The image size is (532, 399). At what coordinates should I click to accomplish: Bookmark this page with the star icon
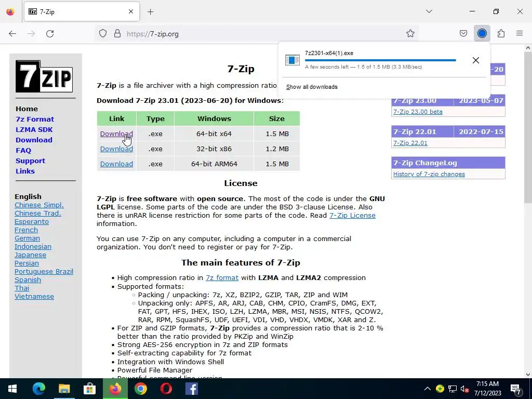(410, 34)
